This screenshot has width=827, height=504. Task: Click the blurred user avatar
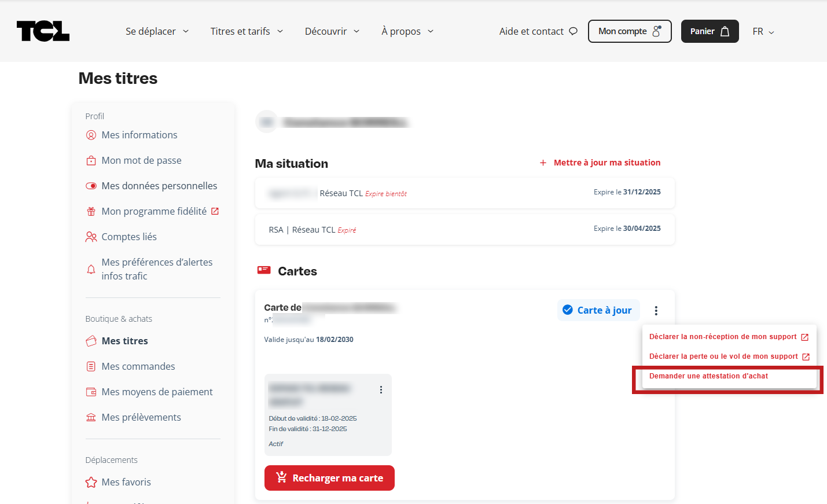coord(267,122)
